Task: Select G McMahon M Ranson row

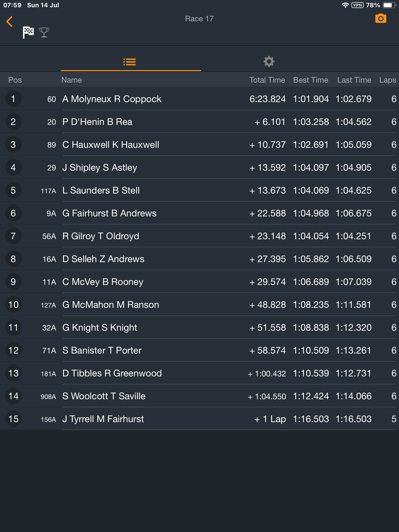Action: pyautogui.click(x=199, y=305)
